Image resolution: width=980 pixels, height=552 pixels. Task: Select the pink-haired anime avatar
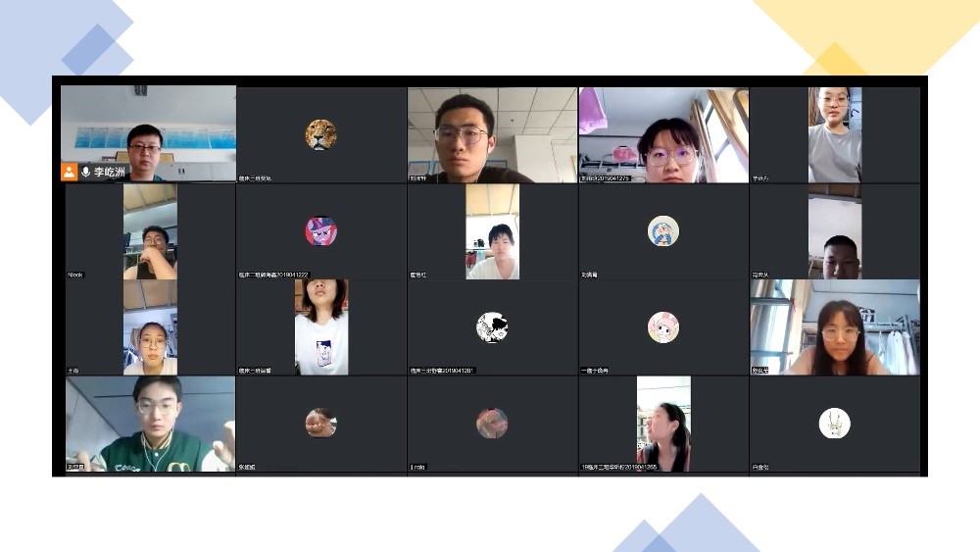663,326
